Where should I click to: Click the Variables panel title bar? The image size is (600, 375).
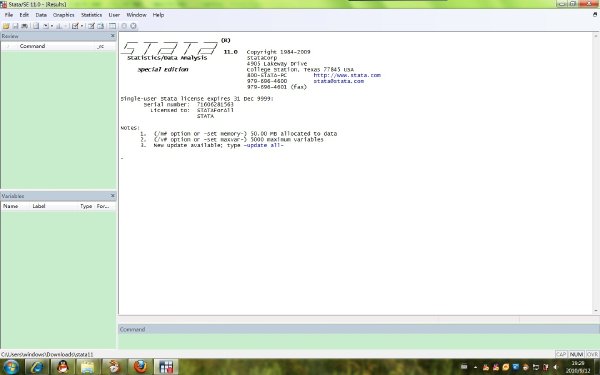point(58,196)
